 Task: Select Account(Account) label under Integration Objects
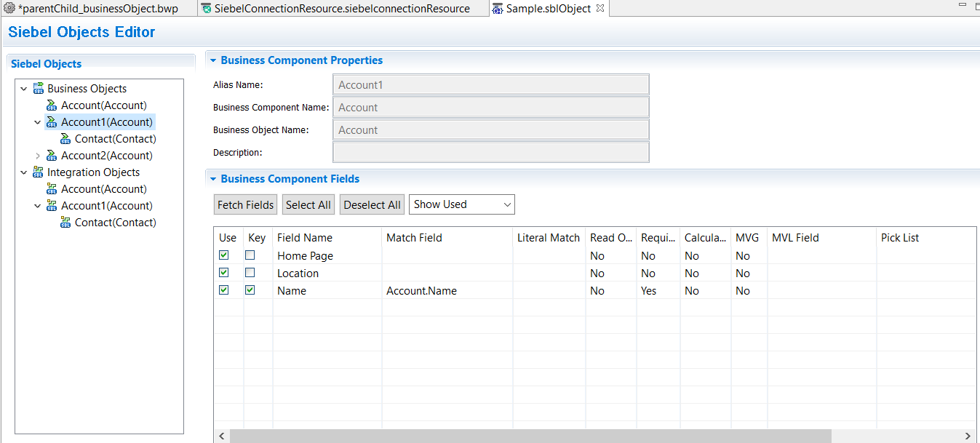[103, 189]
